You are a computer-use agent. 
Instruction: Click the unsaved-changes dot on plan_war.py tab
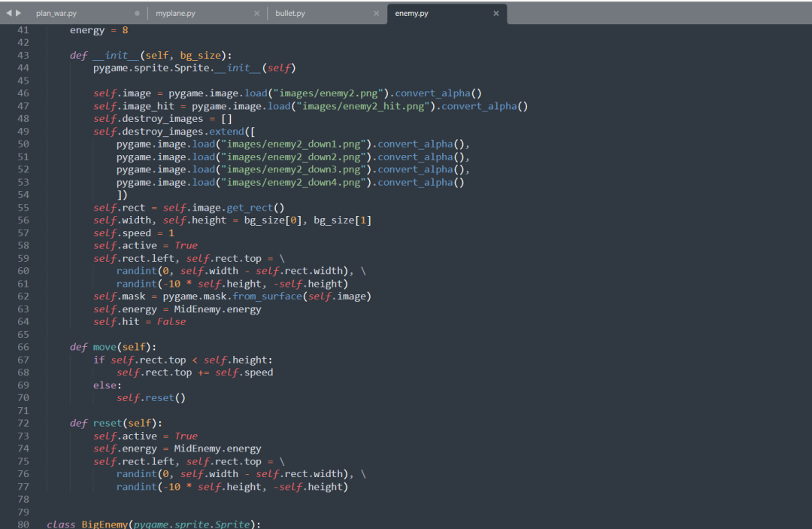pyautogui.click(x=137, y=13)
